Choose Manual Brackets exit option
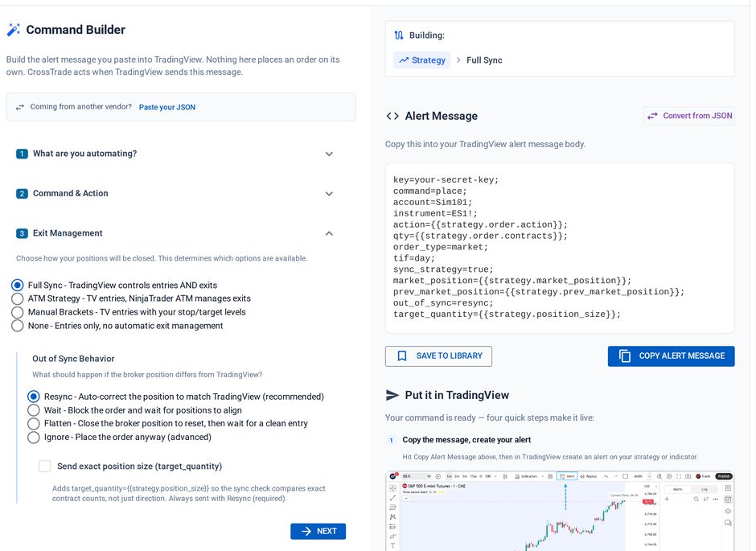Screen dimensions: 756x551 tap(18, 312)
